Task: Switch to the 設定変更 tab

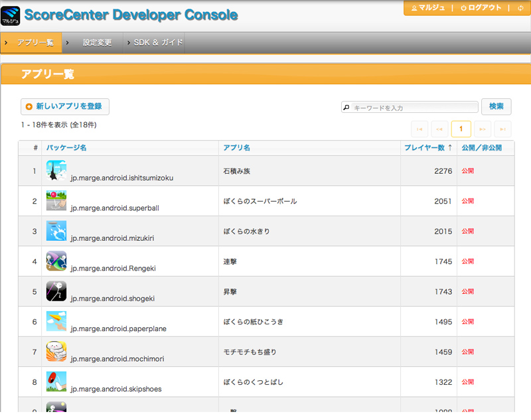Action: click(97, 42)
